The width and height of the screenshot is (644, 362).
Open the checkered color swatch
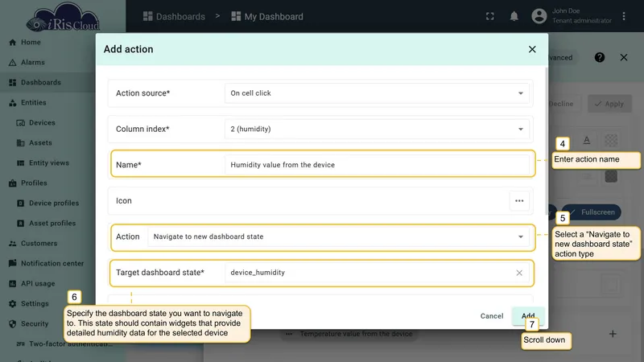(x=611, y=140)
